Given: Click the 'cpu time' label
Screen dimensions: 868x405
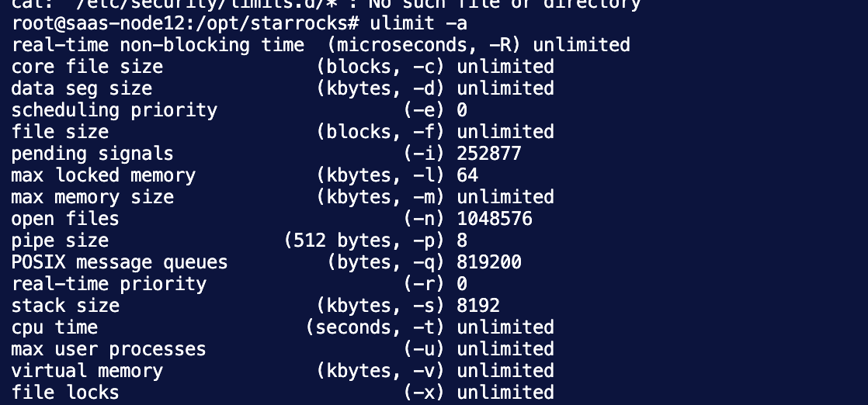Looking at the screenshot, I should click(55, 327).
